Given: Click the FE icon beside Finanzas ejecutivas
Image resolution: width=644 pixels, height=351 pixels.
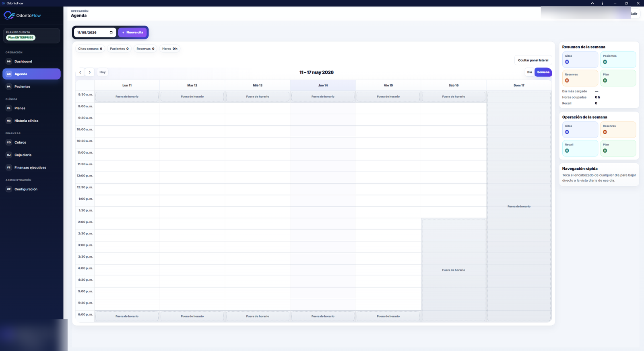Looking at the screenshot, I should pos(9,167).
